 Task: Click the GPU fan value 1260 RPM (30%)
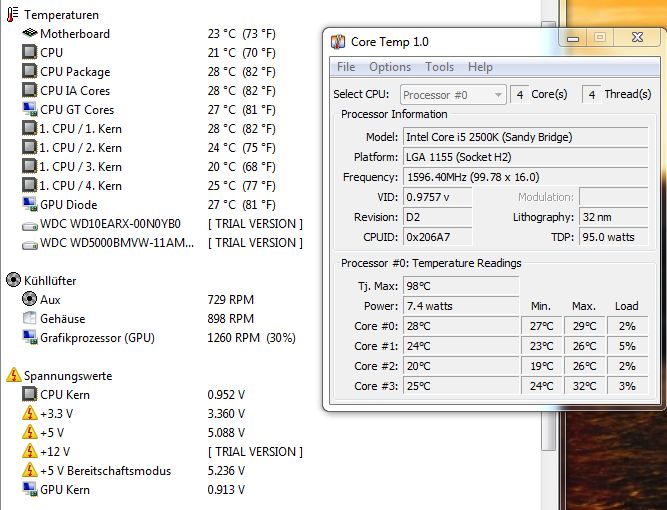pos(251,338)
